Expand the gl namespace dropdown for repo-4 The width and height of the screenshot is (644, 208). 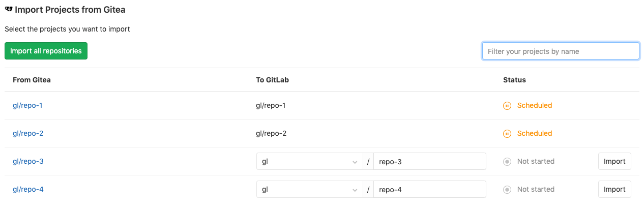[309, 190]
